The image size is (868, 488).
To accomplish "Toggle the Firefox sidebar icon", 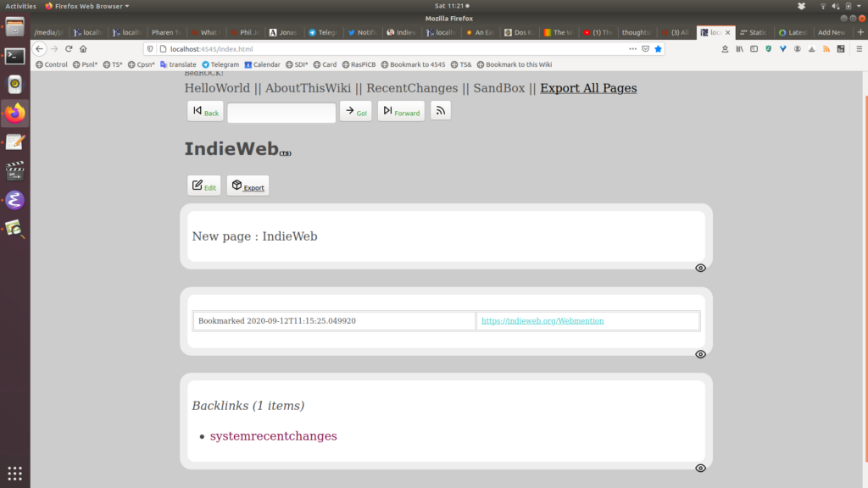I will point(754,48).
